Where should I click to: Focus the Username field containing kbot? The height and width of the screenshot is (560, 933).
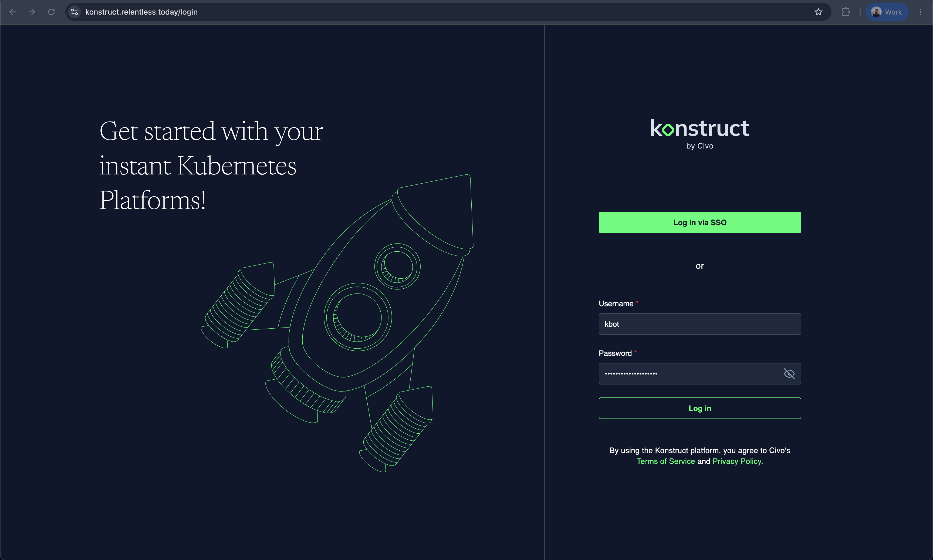click(700, 324)
